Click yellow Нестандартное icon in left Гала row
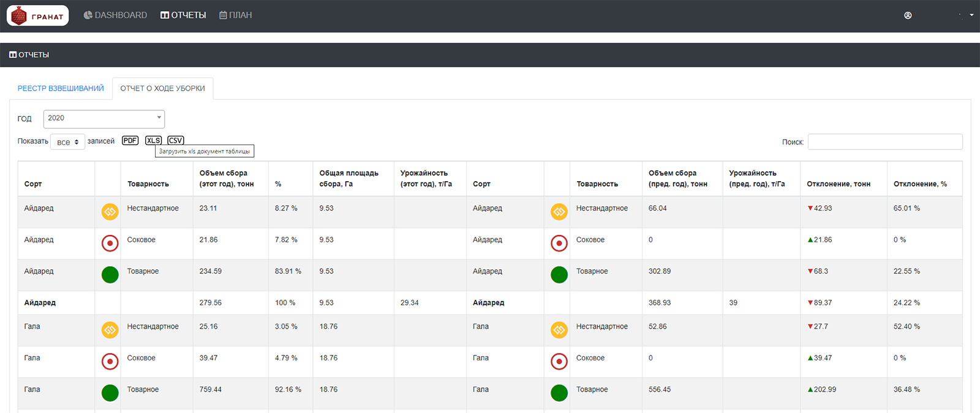 [x=110, y=330]
